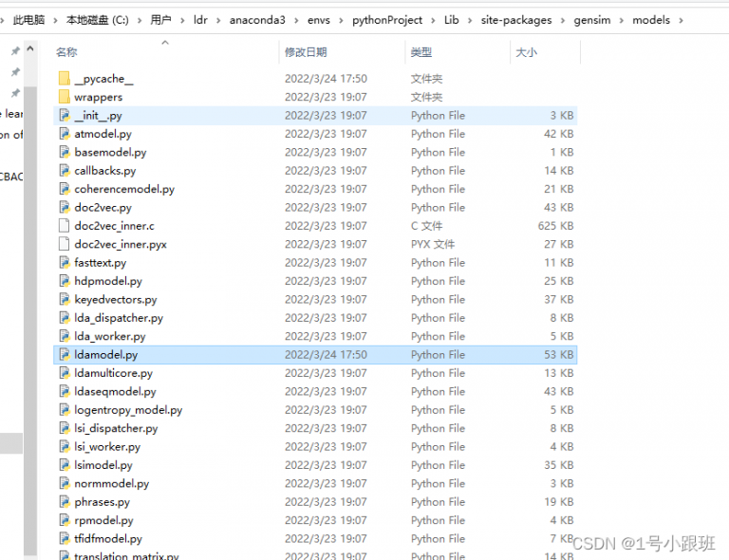
Task: Click the __init__.py file icon
Action: (x=64, y=116)
